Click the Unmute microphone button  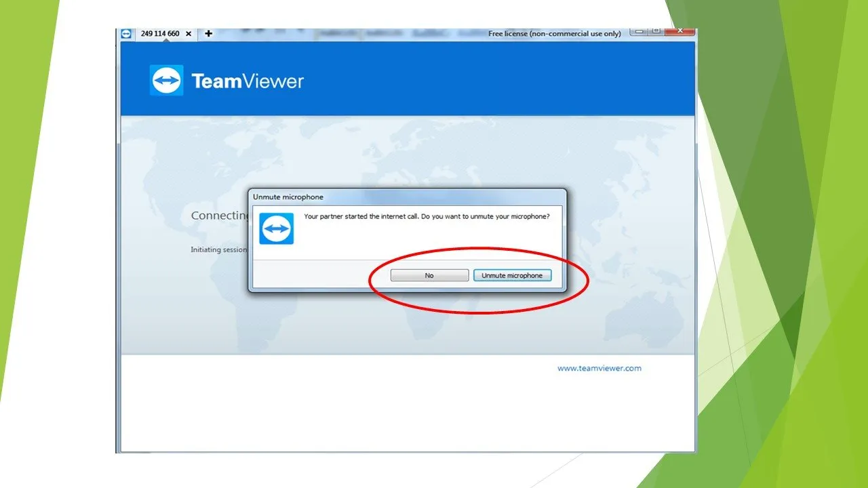tap(512, 275)
